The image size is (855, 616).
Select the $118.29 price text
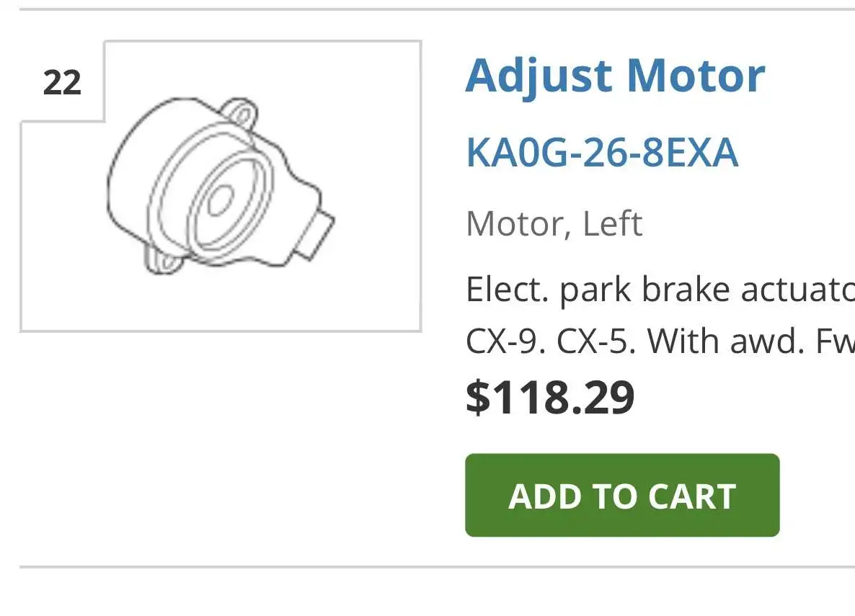(550, 397)
